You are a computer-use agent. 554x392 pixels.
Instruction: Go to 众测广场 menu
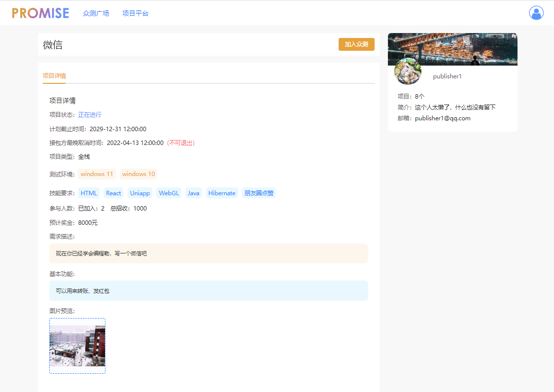(96, 13)
